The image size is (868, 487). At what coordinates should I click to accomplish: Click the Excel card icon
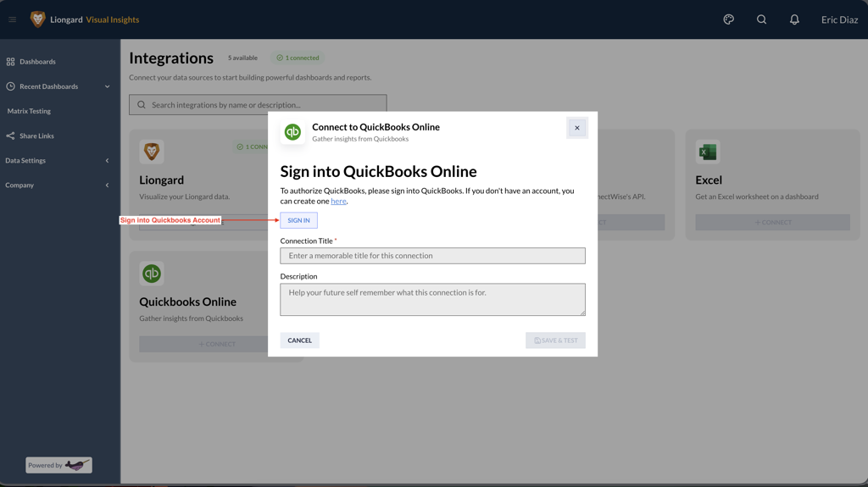click(x=708, y=152)
